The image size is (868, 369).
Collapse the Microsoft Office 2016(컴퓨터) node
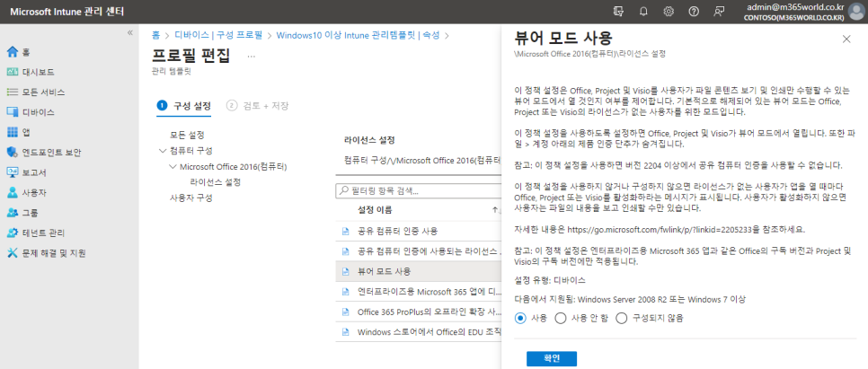point(173,166)
